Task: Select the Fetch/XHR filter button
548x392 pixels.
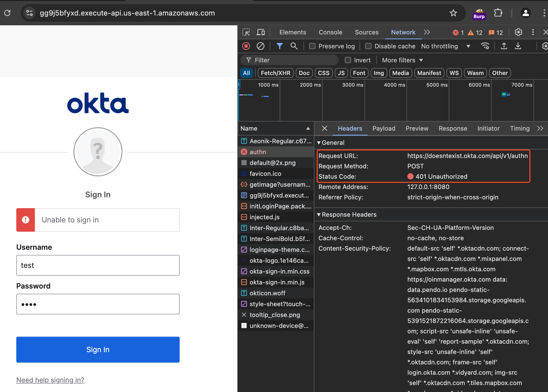Action: [275, 73]
